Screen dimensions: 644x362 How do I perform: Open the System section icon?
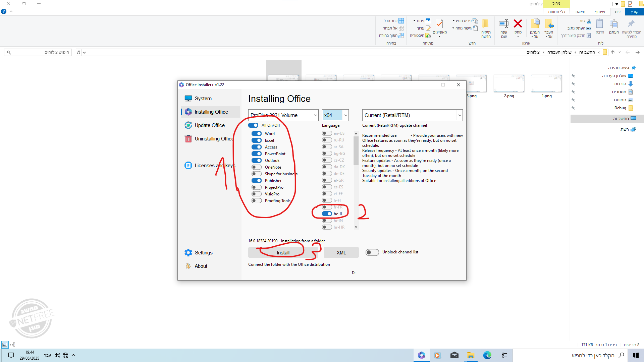tap(188, 99)
